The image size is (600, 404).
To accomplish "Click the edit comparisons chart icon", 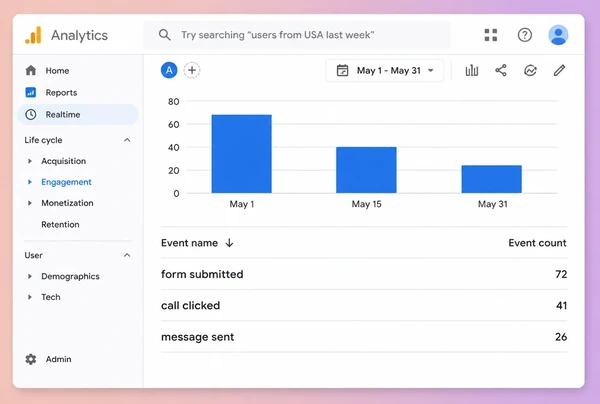I will pos(471,70).
